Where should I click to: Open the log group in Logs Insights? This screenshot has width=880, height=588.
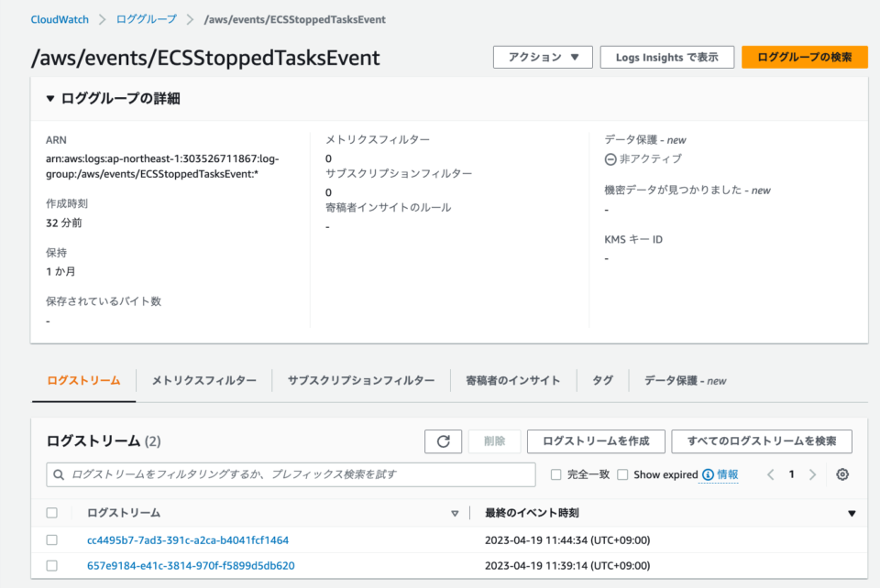point(666,57)
